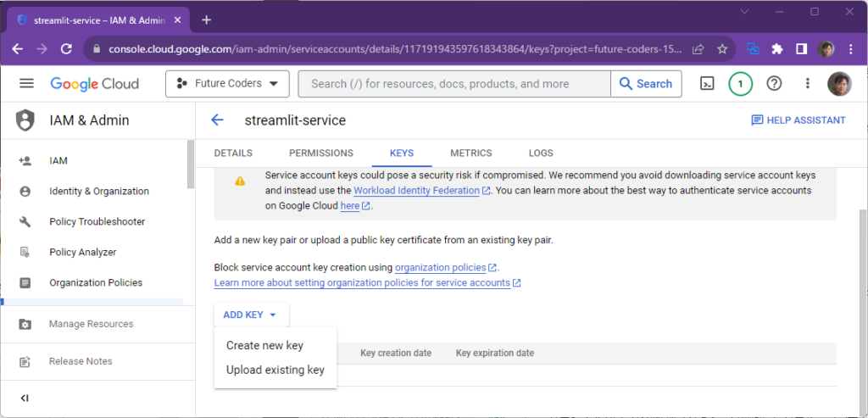Click the blue extension icon in browser toolbar
Viewport: 868px width, 418px height.
[x=753, y=48]
